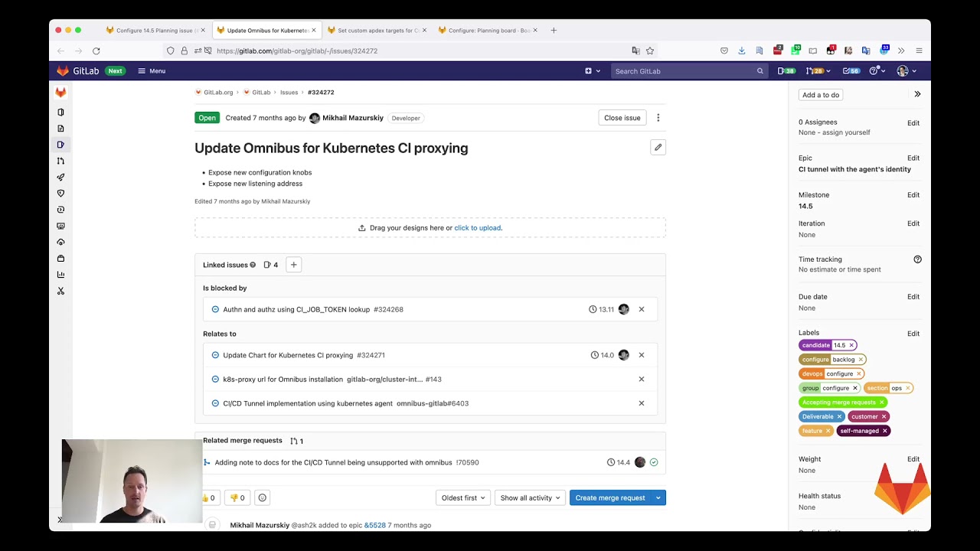
Task: Remove the 'candidate 14.5' label
Action: click(851, 345)
